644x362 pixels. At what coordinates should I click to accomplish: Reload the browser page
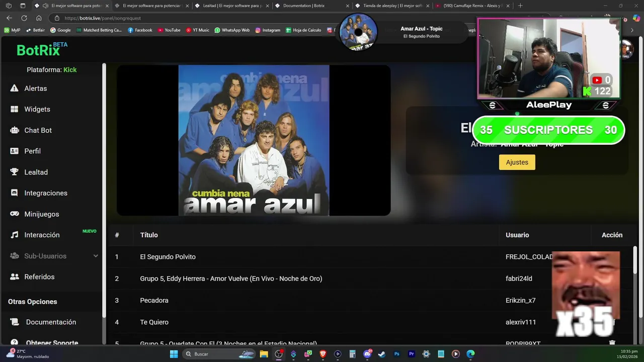click(x=24, y=18)
